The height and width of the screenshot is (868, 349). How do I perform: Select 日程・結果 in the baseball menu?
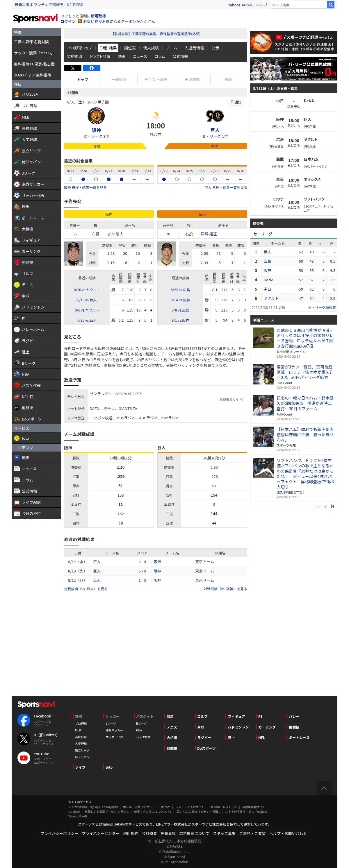[x=108, y=48]
